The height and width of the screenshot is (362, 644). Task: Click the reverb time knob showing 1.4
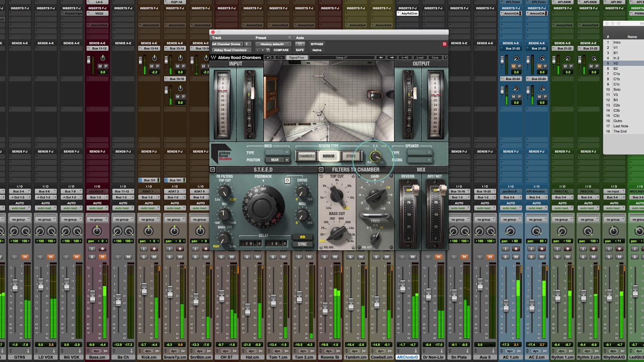375,157
